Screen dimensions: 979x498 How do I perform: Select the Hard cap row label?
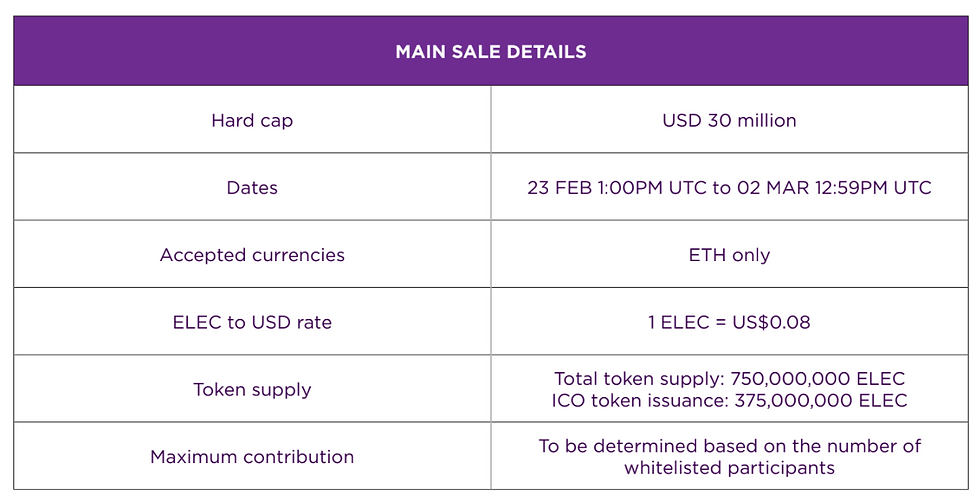(x=252, y=121)
